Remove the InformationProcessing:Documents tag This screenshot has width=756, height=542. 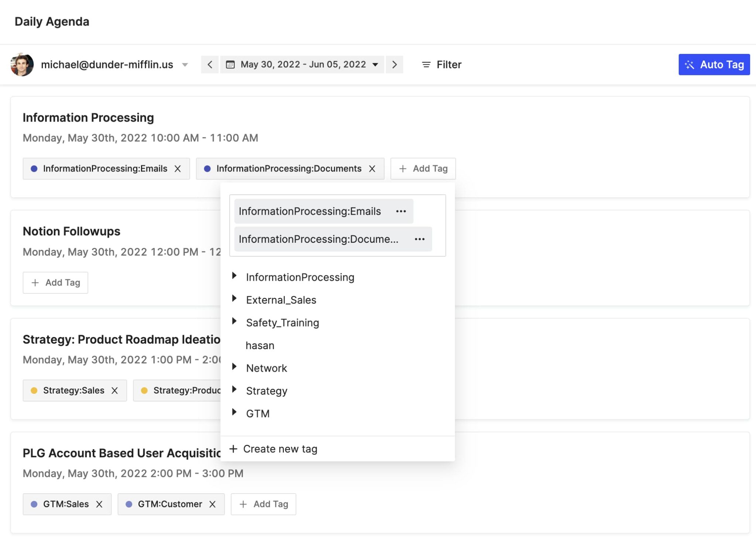tap(372, 168)
